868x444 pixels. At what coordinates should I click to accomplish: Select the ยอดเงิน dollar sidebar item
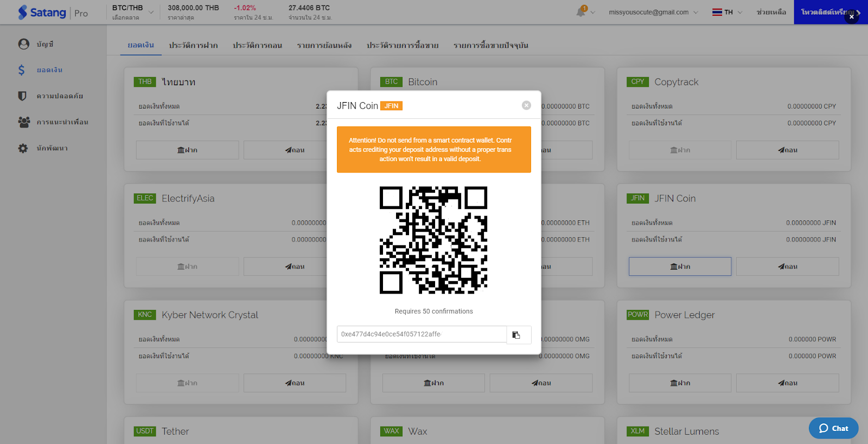tap(40, 70)
